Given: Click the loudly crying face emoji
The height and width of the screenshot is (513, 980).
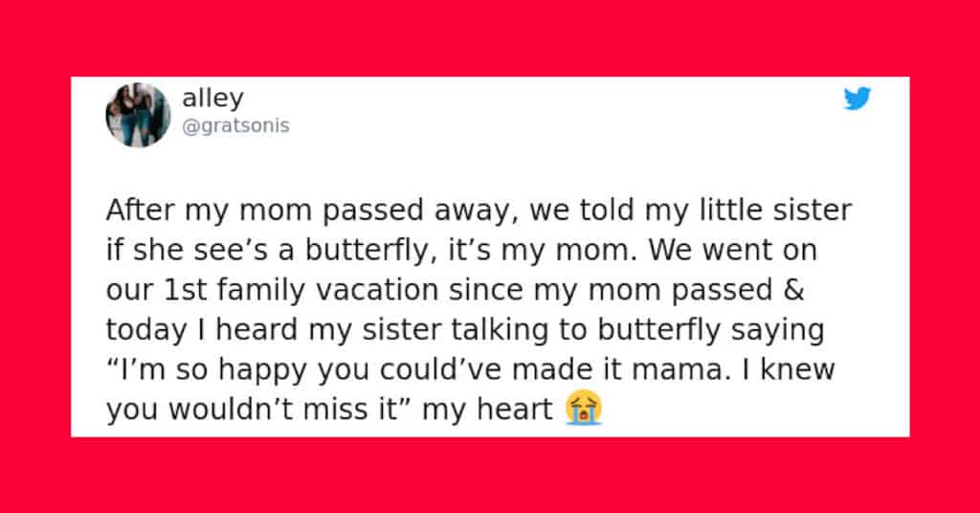Looking at the screenshot, I should pyautogui.click(x=583, y=408).
